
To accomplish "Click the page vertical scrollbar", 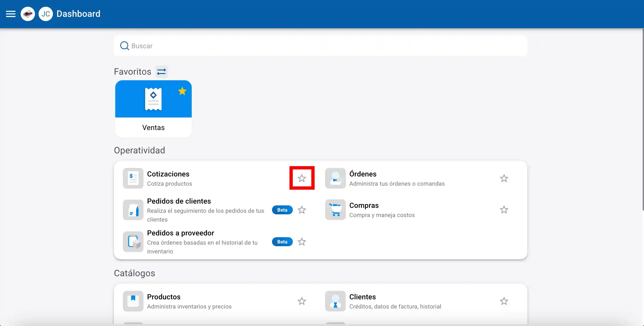I will click(643, 120).
